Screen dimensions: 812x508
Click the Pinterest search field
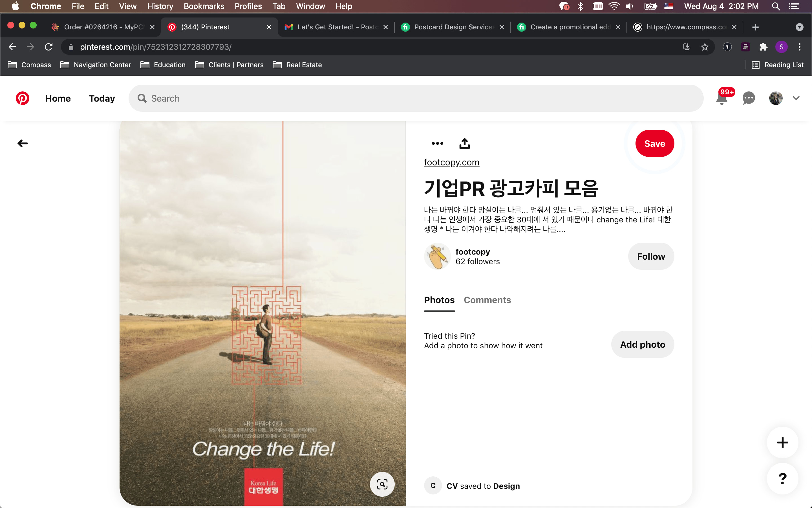(416, 98)
